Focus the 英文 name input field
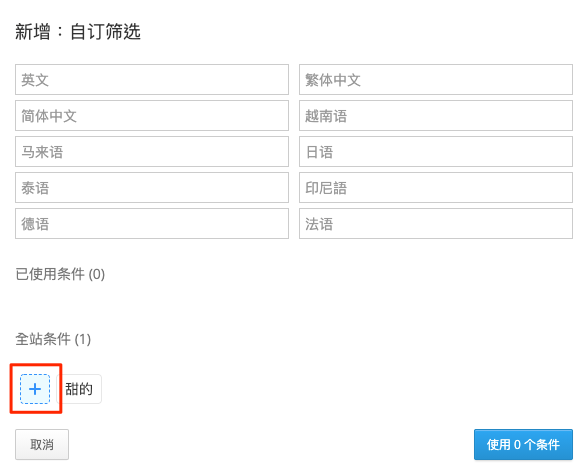The height and width of the screenshot is (474, 588). pyautogui.click(x=152, y=80)
